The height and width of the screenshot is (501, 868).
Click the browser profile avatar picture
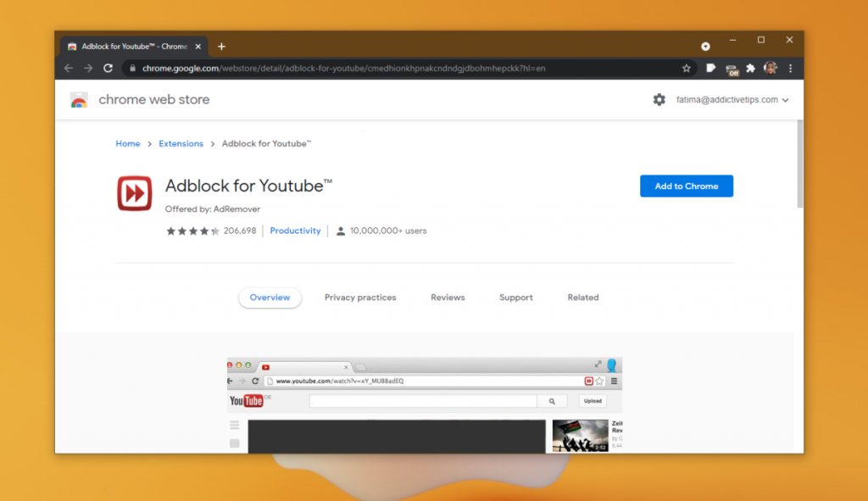pyautogui.click(x=771, y=68)
